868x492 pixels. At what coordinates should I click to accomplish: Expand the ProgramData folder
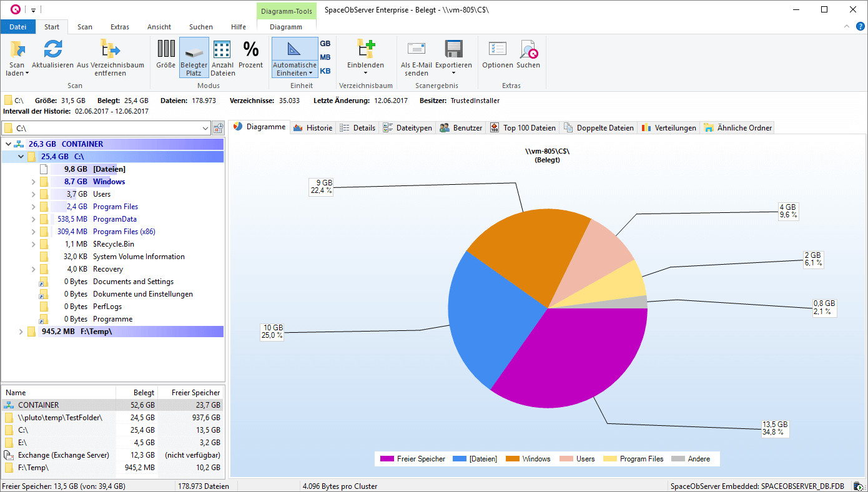[33, 219]
